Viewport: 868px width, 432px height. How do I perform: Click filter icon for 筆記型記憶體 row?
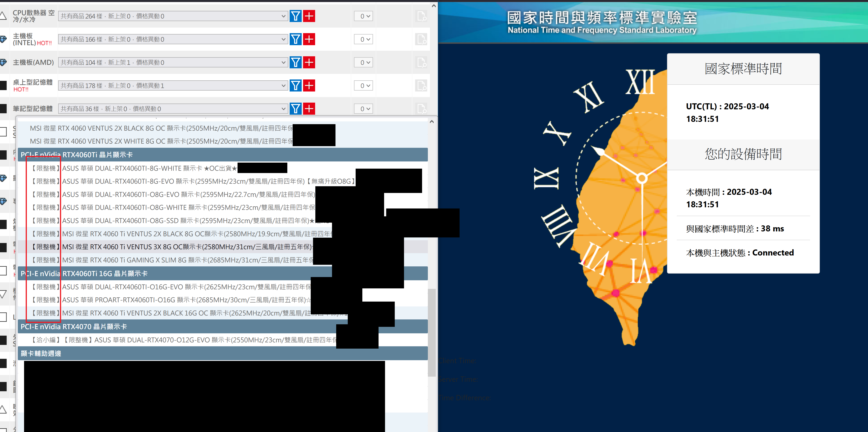click(x=295, y=109)
